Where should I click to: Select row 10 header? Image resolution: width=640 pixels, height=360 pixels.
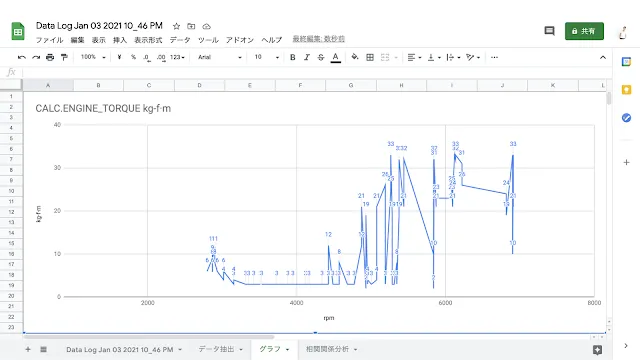[11, 191]
